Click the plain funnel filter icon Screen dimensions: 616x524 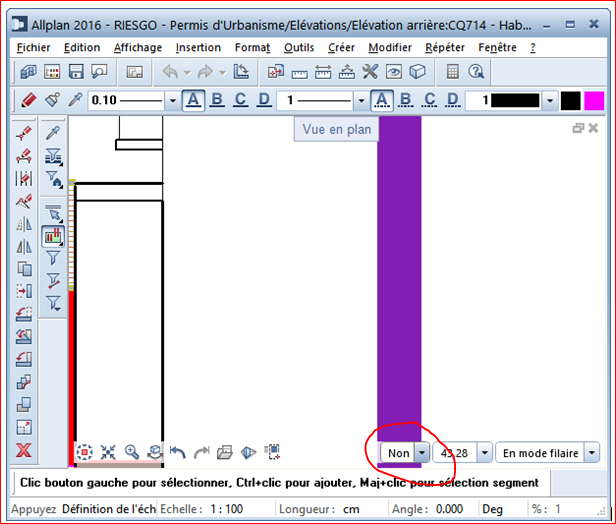(x=53, y=258)
